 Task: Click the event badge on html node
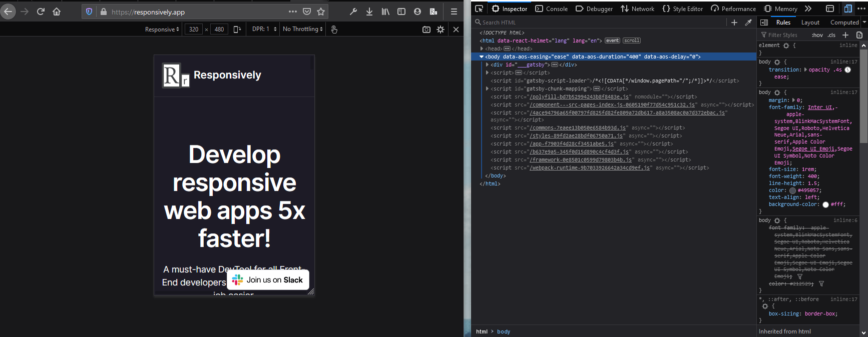(x=612, y=40)
